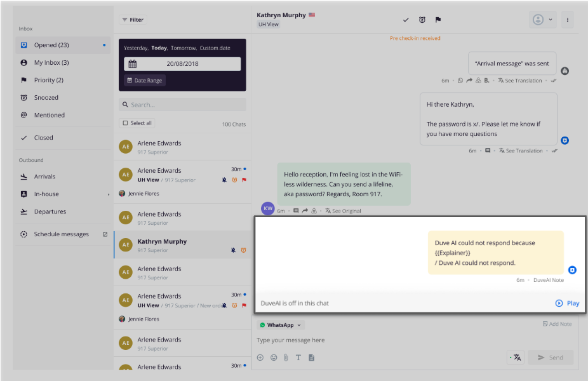Open the WhatsApp channel dropdown
The width and height of the screenshot is (588, 381).
point(281,325)
